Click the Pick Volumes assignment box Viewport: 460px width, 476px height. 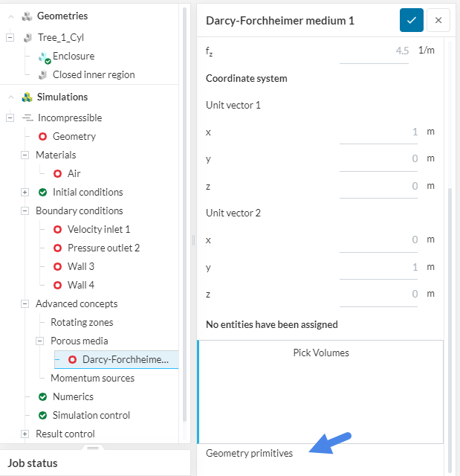point(320,391)
